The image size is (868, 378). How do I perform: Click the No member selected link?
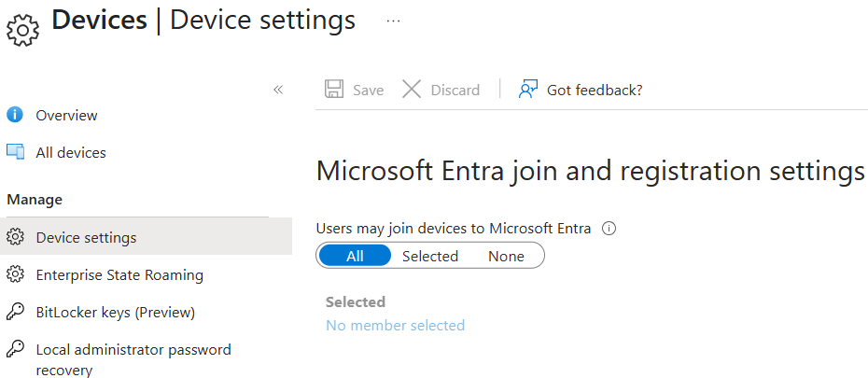click(x=395, y=325)
